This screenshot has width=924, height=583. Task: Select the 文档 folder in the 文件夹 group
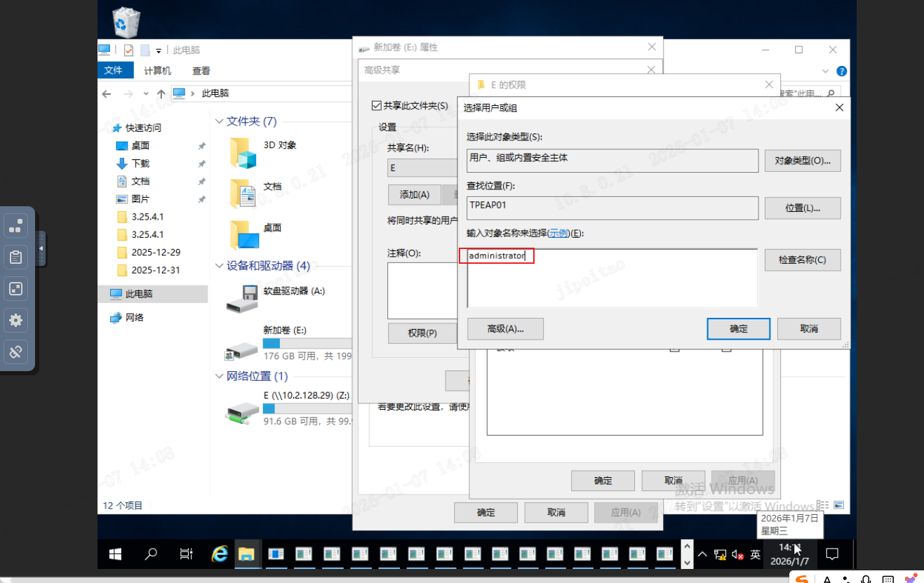coord(243,194)
